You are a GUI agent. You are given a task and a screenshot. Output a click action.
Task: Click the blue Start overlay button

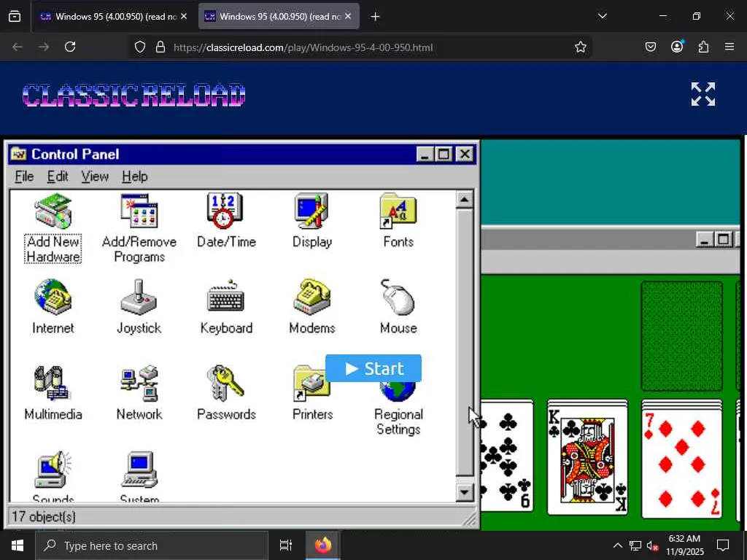373,368
